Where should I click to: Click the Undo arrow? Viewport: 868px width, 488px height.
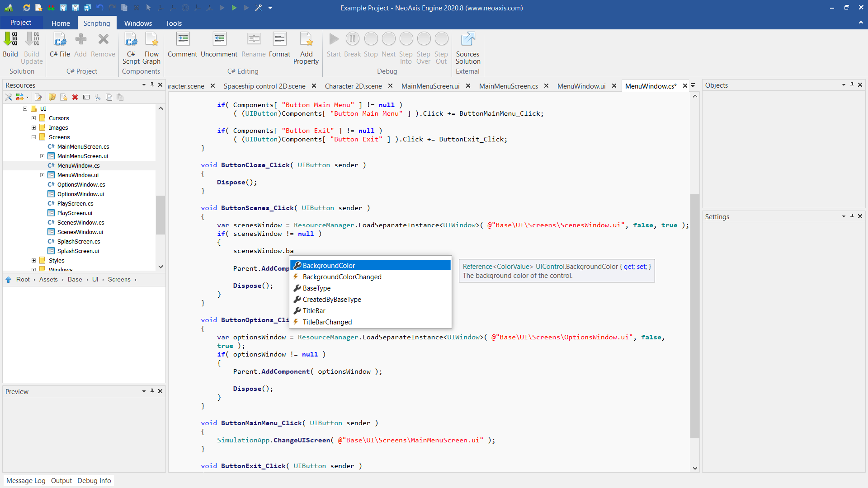point(100,8)
